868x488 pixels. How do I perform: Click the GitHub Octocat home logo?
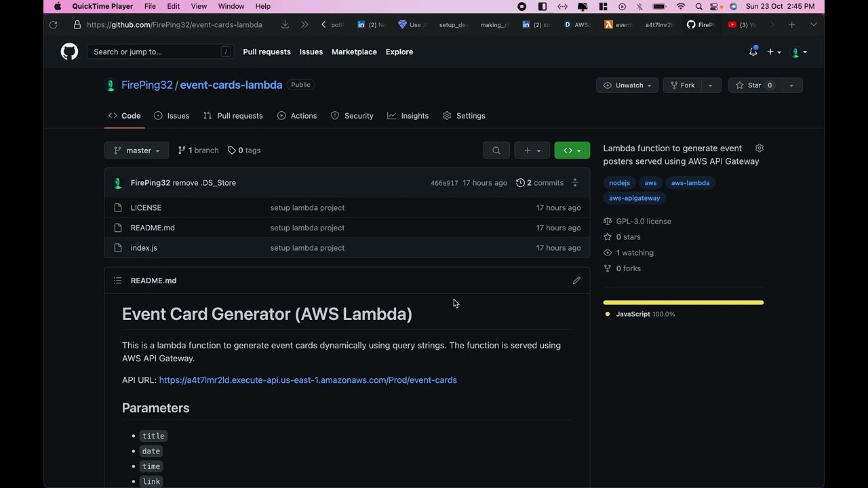click(69, 52)
